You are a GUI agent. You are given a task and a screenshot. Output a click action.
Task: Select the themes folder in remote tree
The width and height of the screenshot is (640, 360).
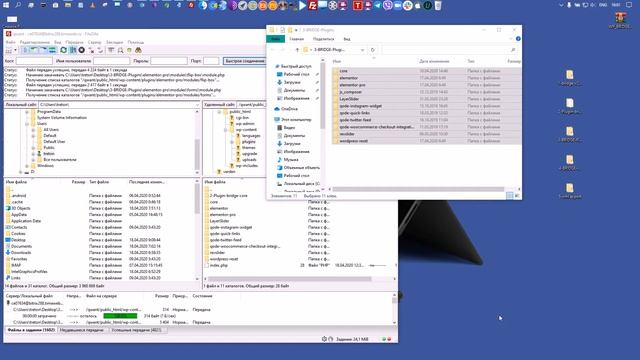click(x=249, y=148)
